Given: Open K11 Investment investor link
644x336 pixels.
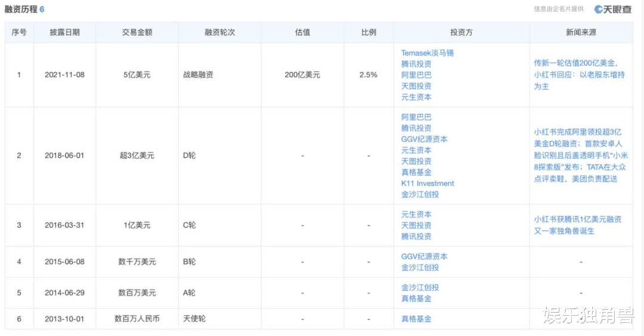Looking at the screenshot, I should 428,183.
